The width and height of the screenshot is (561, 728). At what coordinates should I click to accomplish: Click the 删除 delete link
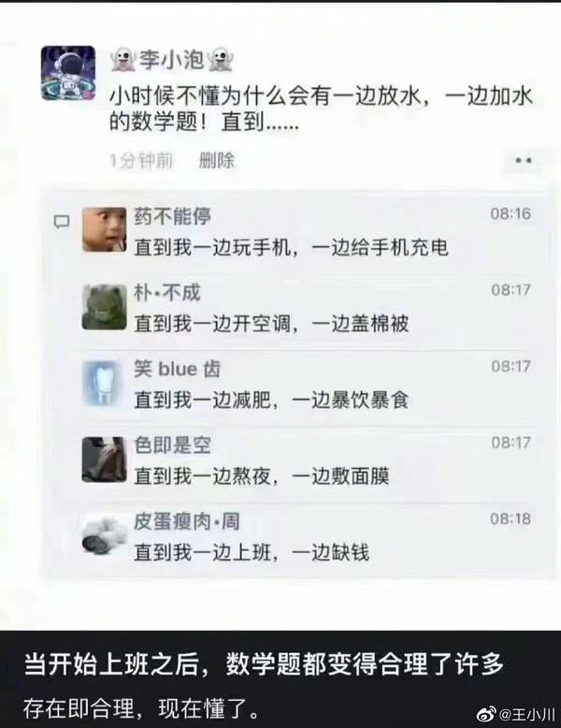[x=217, y=161]
